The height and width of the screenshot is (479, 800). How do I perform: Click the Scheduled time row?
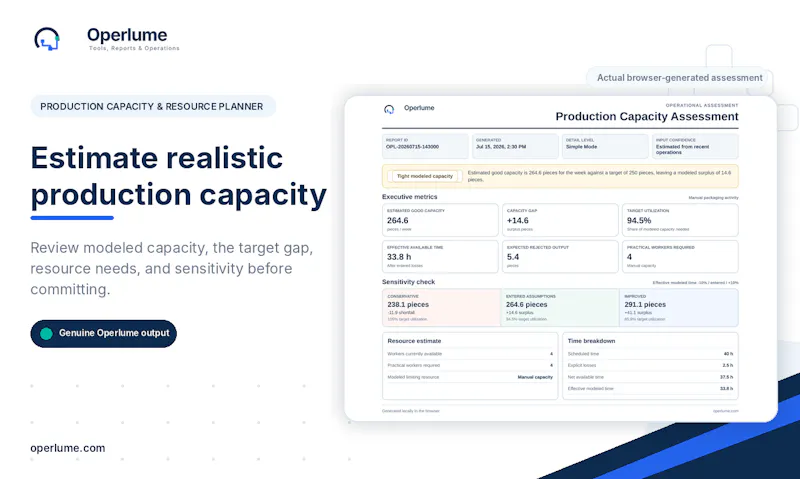click(651, 354)
